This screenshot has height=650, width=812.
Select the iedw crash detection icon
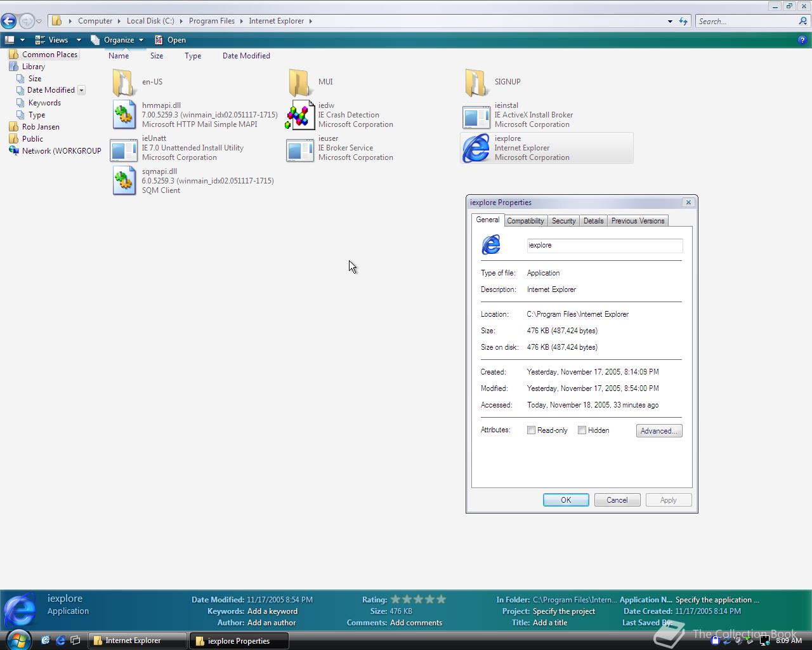299,115
